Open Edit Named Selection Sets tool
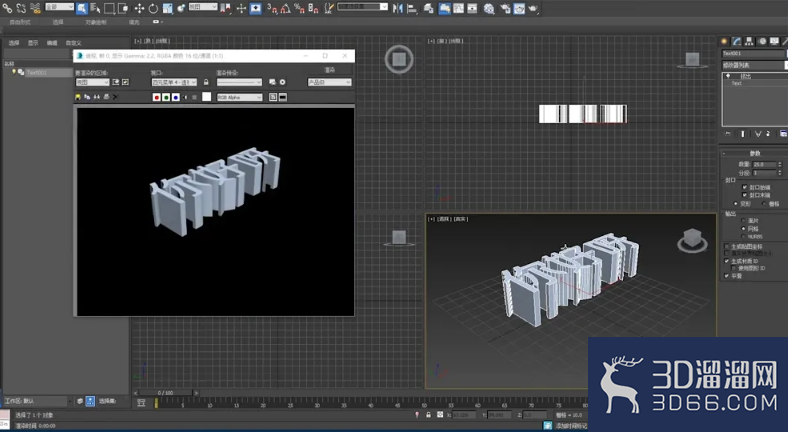The height and width of the screenshot is (432, 788). tap(329, 8)
